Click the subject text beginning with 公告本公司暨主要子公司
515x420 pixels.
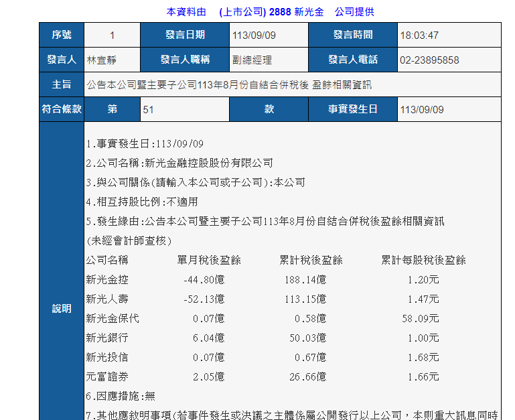(x=229, y=85)
